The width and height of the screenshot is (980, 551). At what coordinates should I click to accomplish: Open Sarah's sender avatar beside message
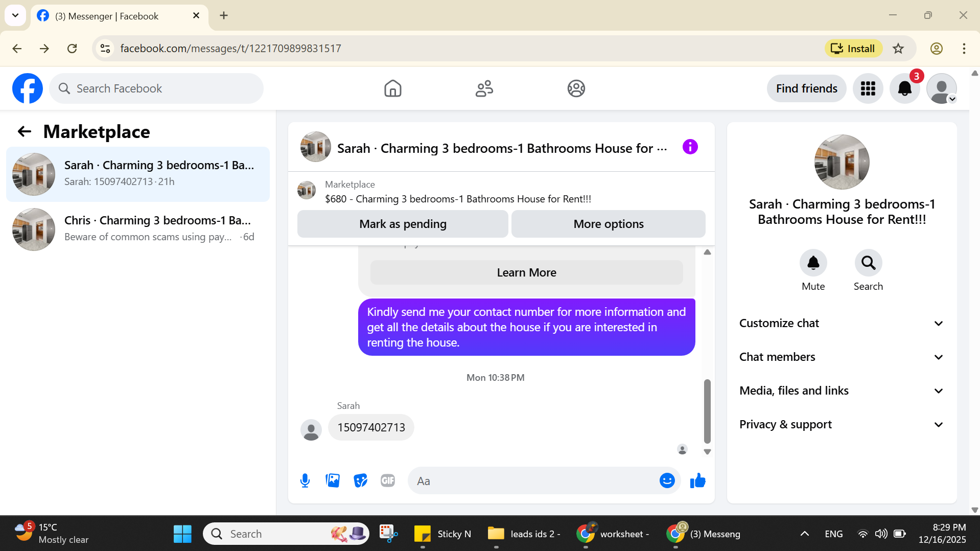(x=311, y=430)
